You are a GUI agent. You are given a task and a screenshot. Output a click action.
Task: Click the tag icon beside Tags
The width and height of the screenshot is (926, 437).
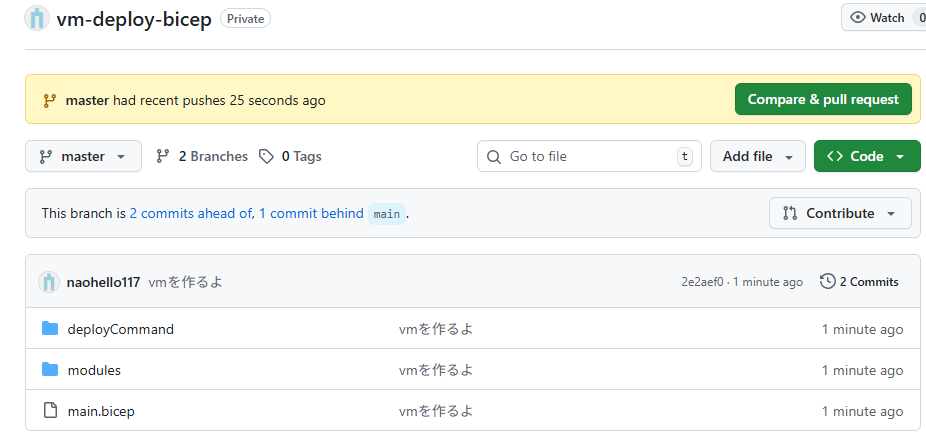(266, 156)
